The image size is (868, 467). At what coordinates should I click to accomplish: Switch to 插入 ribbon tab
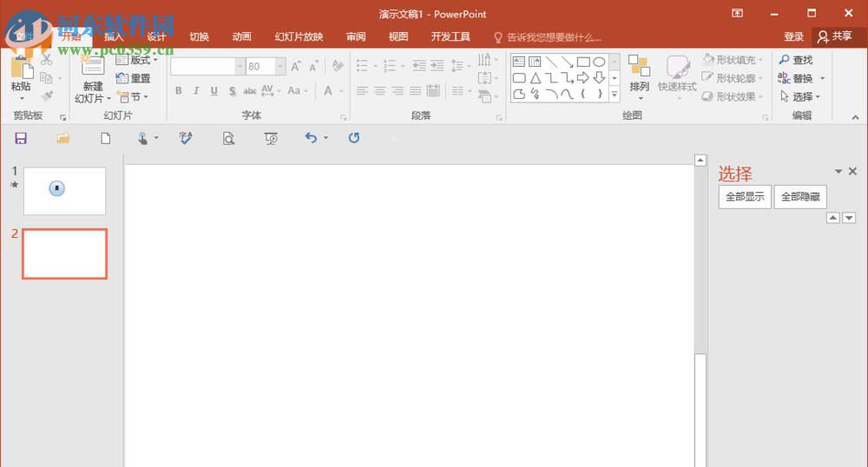(114, 36)
